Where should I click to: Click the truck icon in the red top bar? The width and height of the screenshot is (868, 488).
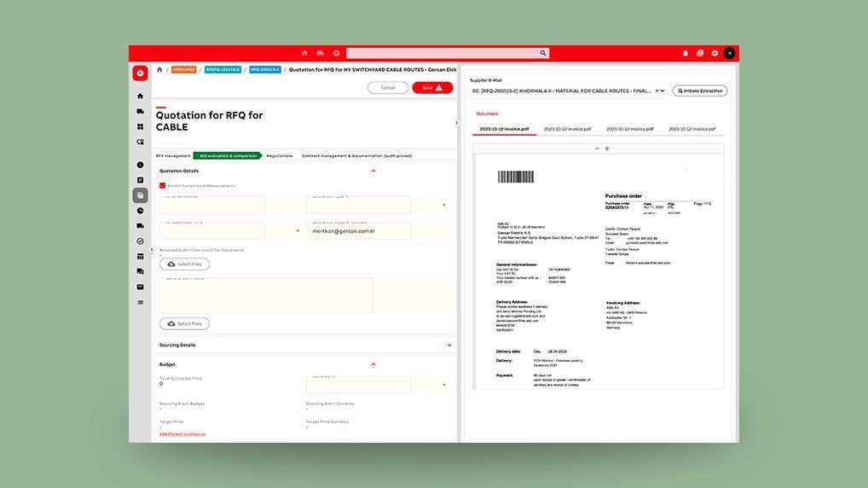[x=321, y=53]
